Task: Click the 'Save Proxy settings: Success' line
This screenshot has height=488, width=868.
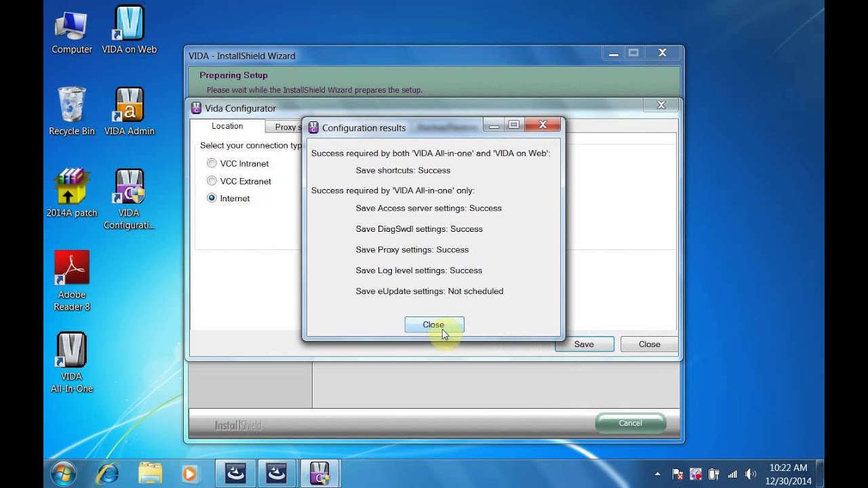Action: tap(412, 250)
